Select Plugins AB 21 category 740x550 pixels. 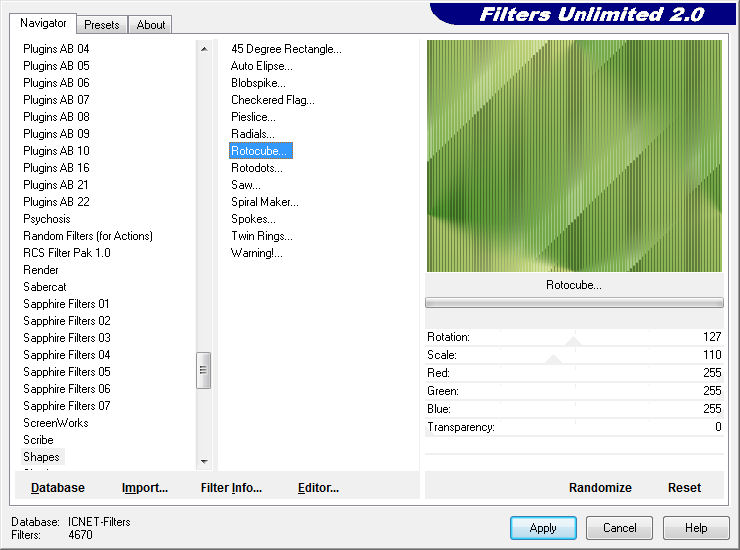pyautogui.click(x=55, y=185)
